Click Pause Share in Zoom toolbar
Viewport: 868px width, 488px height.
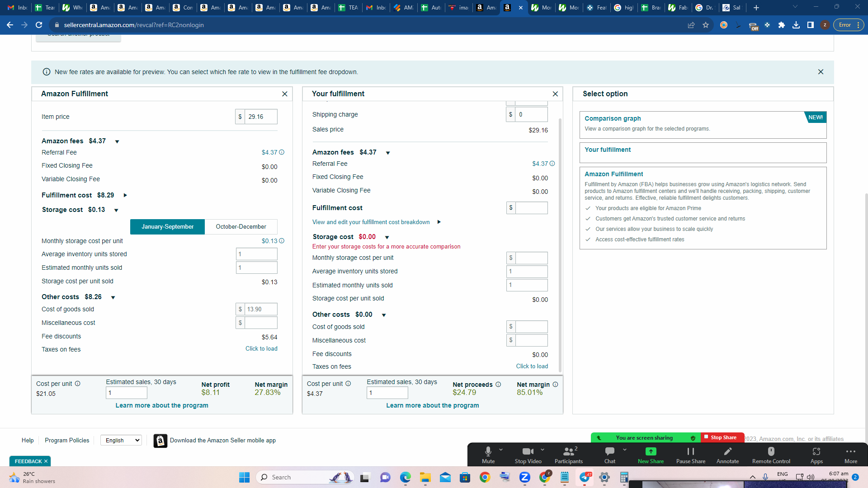point(691,455)
